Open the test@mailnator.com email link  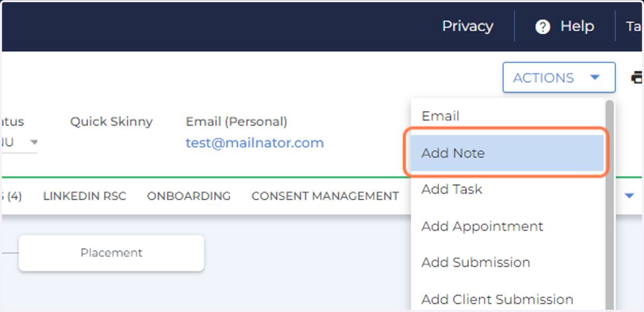255,143
